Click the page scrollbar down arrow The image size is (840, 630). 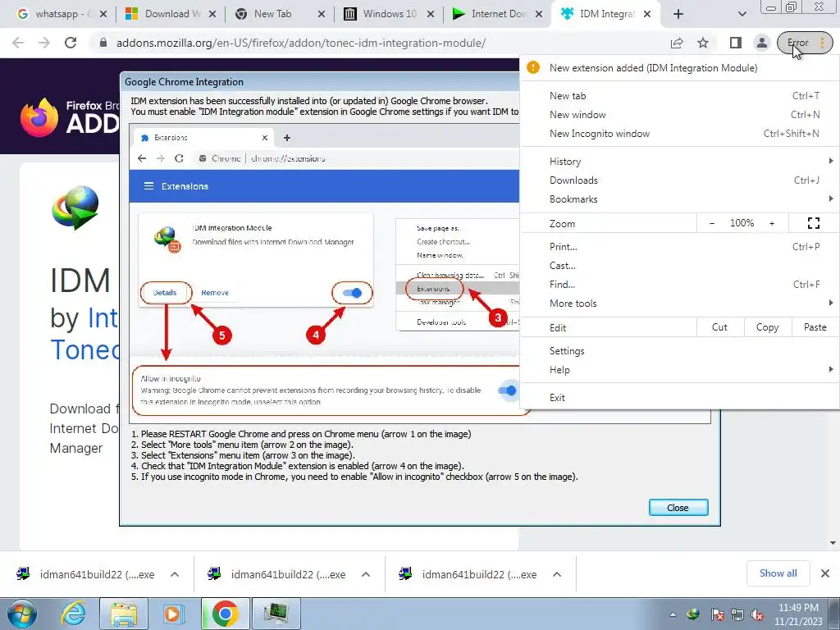833,543
